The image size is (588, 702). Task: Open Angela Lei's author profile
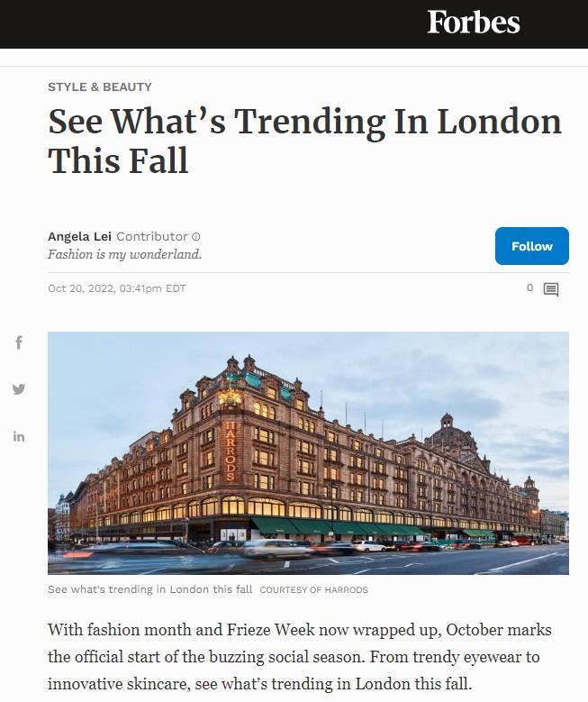(79, 236)
